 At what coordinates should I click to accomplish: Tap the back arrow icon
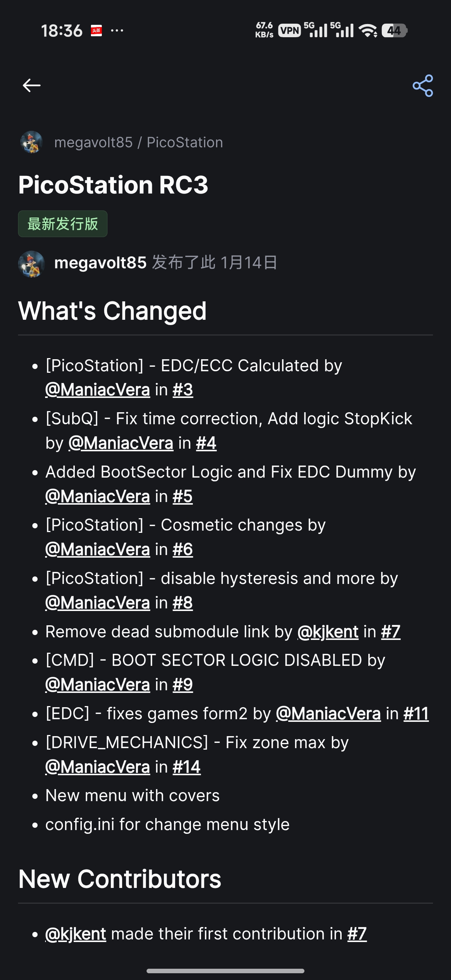click(x=32, y=85)
